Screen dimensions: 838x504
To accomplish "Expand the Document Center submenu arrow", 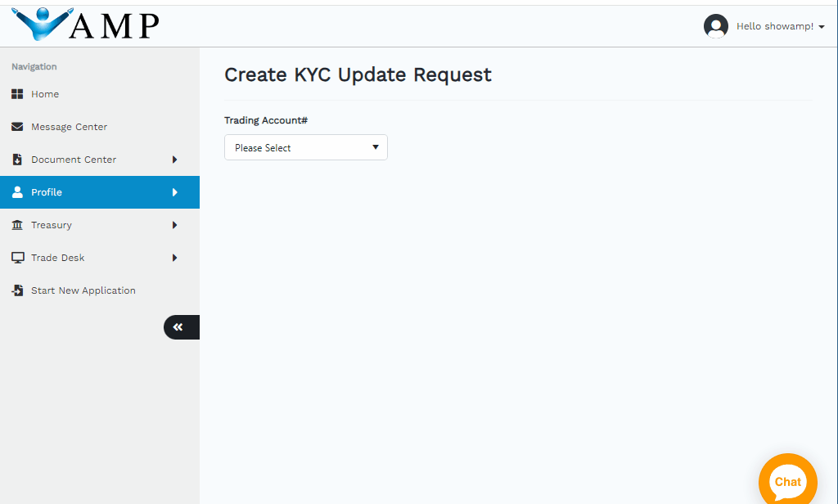I will [x=174, y=160].
